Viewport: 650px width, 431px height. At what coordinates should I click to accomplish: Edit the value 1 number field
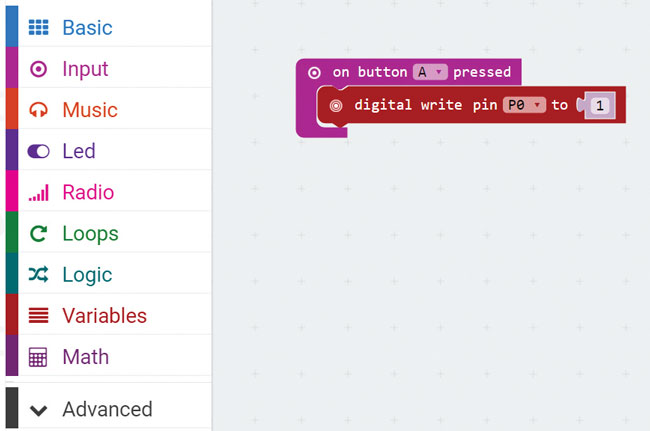599,106
